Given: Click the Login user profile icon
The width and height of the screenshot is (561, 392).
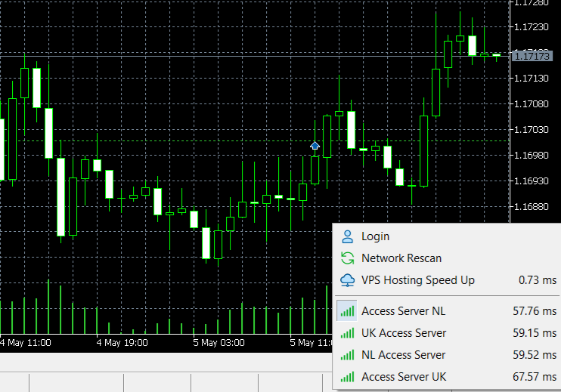Looking at the screenshot, I should point(347,236).
